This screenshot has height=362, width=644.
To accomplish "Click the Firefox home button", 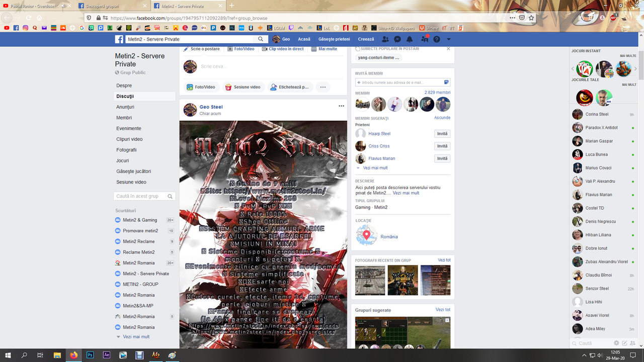I will (x=39, y=18).
